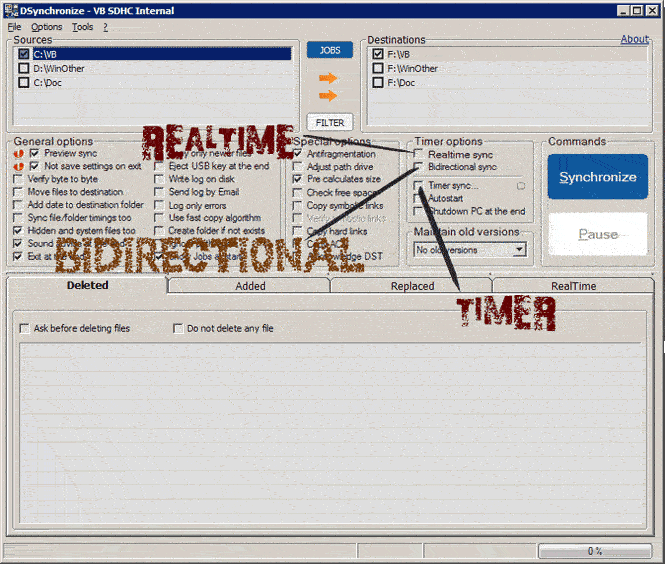Click the blue Synchronize button

pyautogui.click(x=598, y=177)
